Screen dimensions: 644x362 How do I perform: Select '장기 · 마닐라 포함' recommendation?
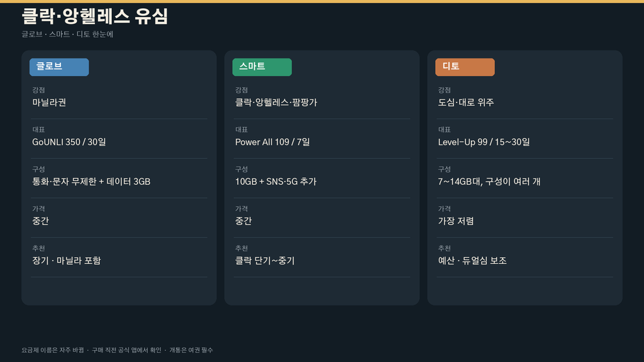coord(67,261)
